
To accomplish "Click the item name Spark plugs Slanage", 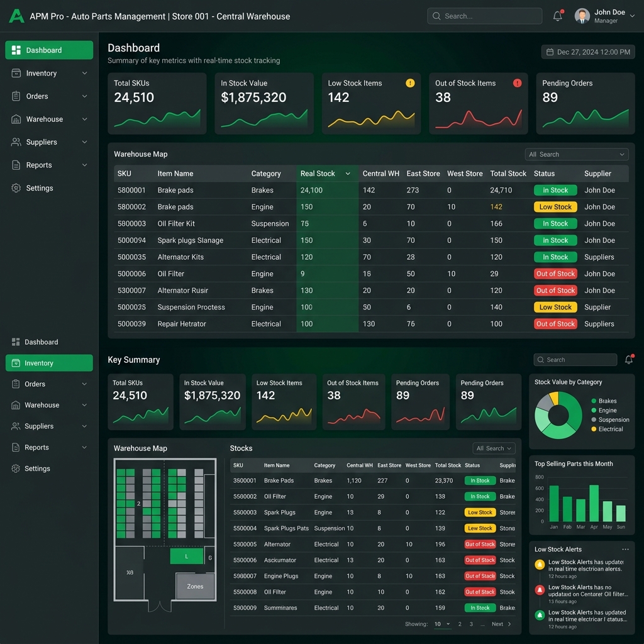I will [x=190, y=241].
